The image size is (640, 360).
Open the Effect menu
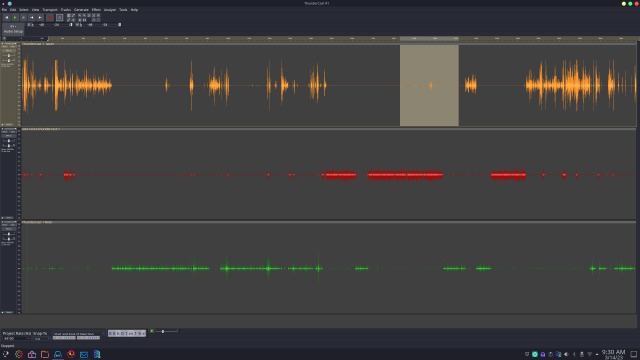pos(96,10)
